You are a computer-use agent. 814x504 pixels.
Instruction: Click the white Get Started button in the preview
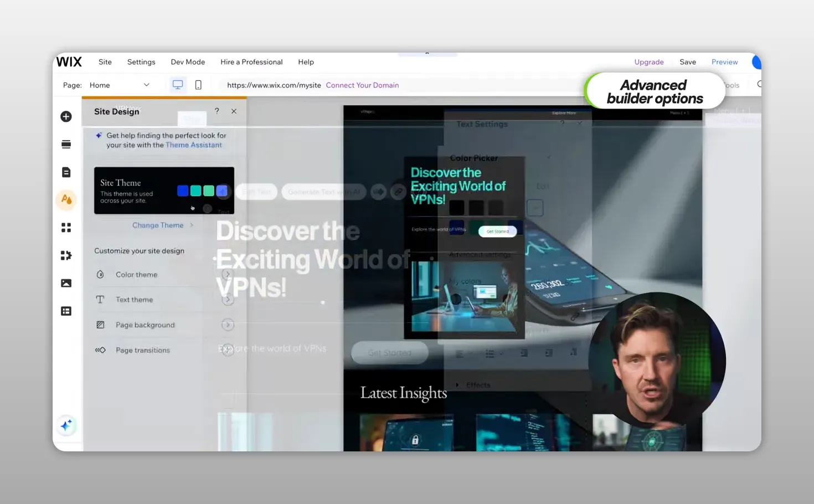pyautogui.click(x=497, y=232)
